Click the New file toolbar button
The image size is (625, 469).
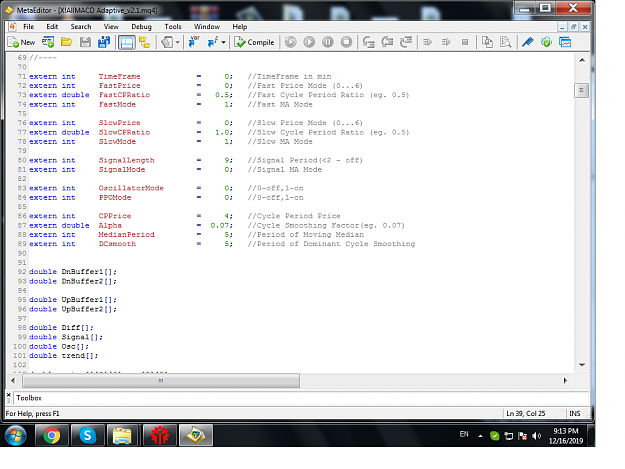(22, 42)
